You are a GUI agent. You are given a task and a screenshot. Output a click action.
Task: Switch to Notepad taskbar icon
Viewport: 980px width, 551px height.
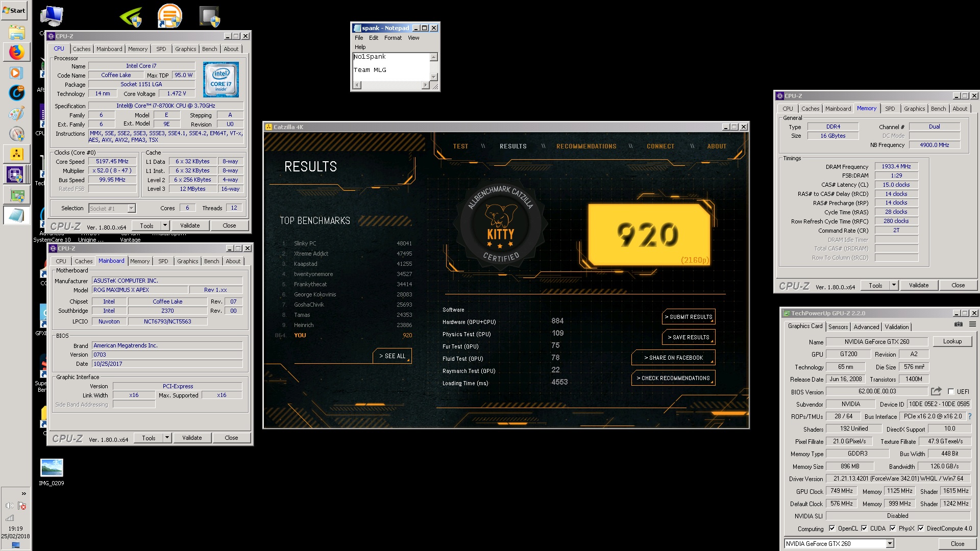coord(16,215)
